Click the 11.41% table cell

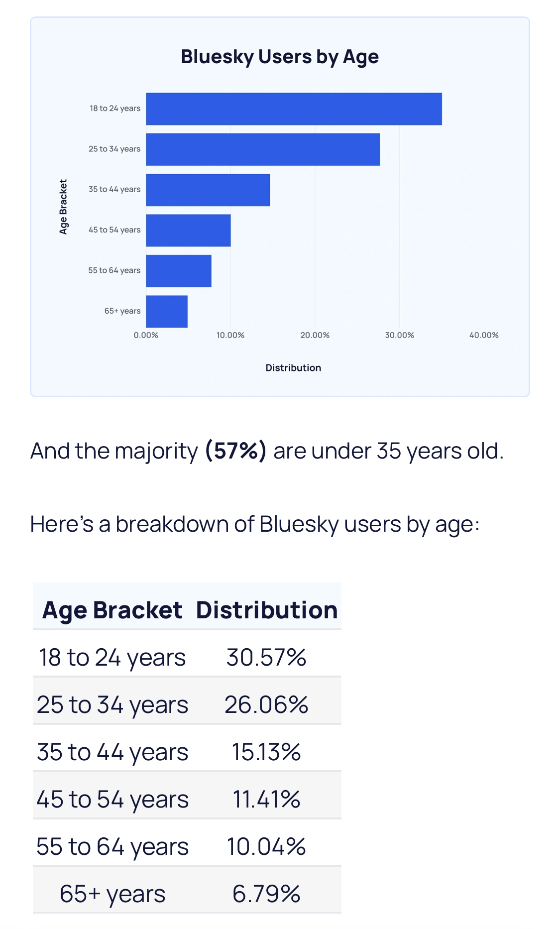click(x=266, y=799)
